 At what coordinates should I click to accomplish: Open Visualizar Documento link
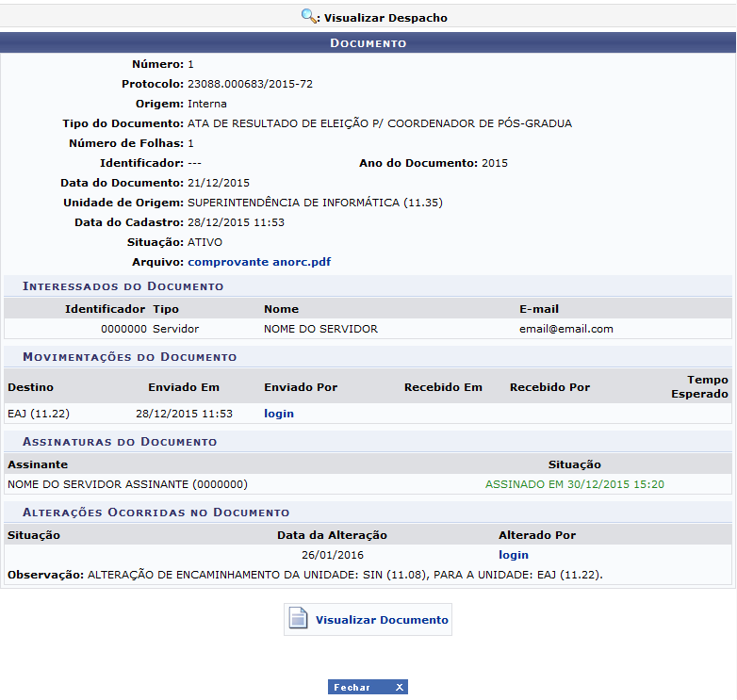382,620
